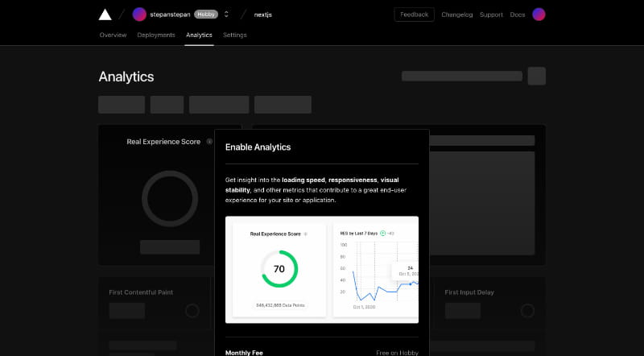Switch to the Overview tab

[x=113, y=35]
